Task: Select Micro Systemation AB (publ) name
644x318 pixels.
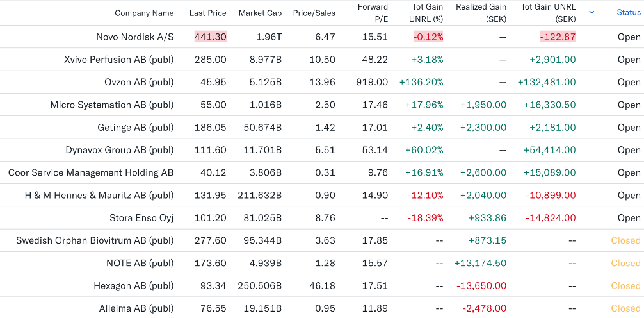Action: coord(112,105)
